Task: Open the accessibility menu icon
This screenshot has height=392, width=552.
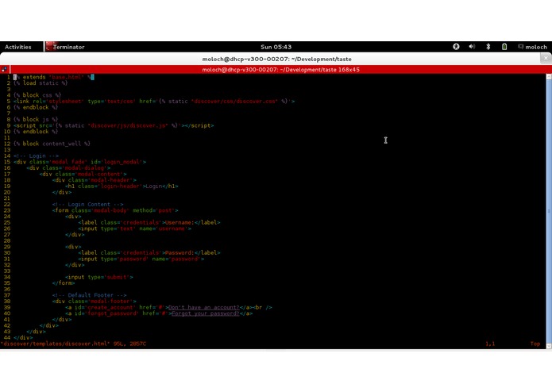Action: 456,46
